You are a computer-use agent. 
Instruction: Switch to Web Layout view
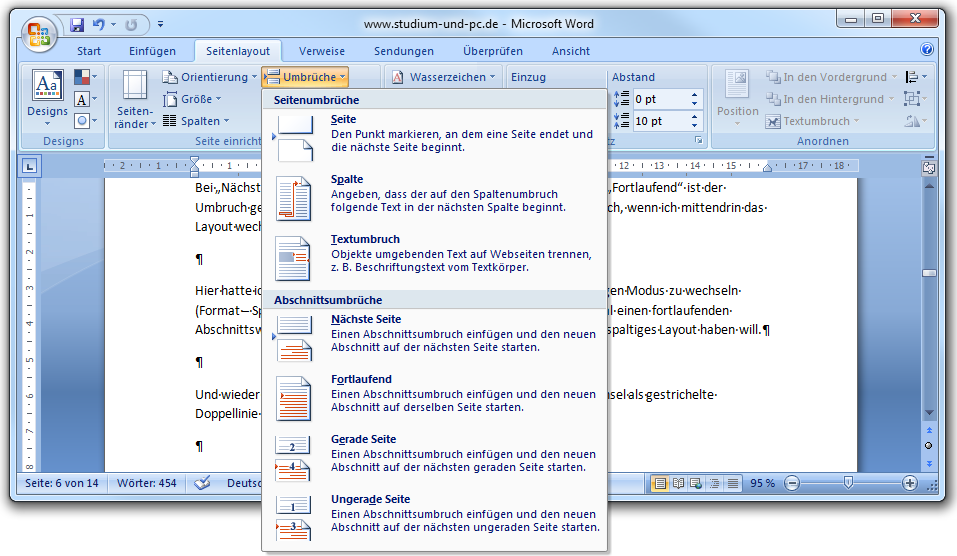(x=696, y=483)
